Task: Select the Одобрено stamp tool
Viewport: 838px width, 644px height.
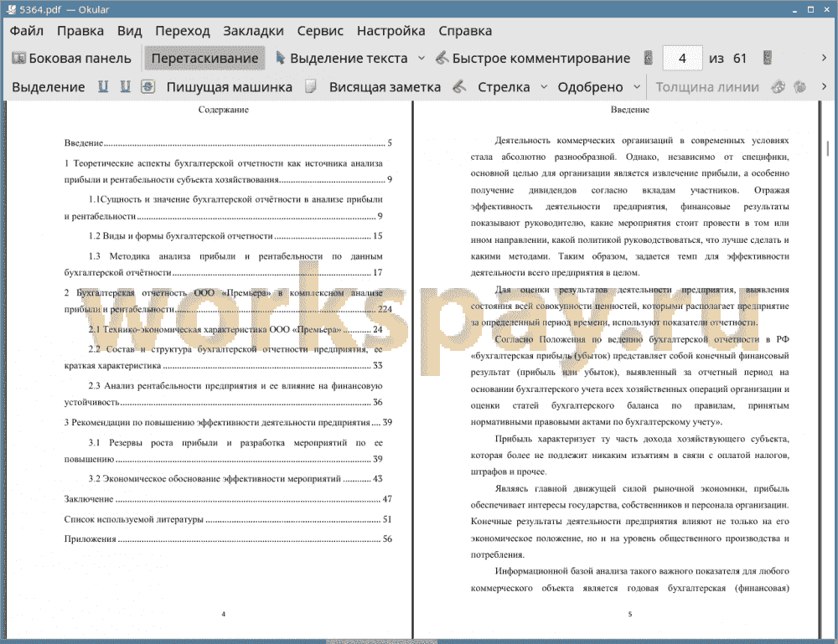Action: point(590,87)
